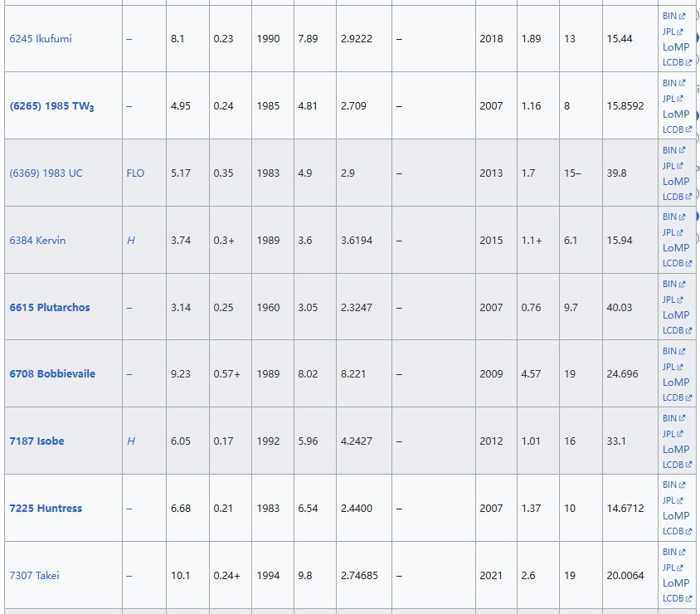700x614 pixels.
Task: Open LoMP link in 1983 UC row
Action: pos(676,181)
